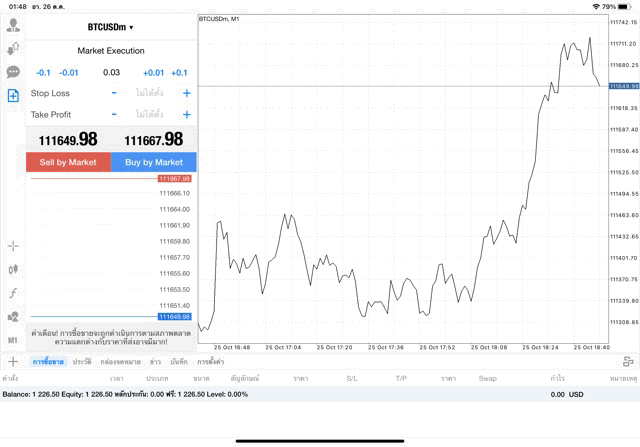640x447 pixels.
Task: Open the candlestick chart type icon
Action: click(13, 269)
